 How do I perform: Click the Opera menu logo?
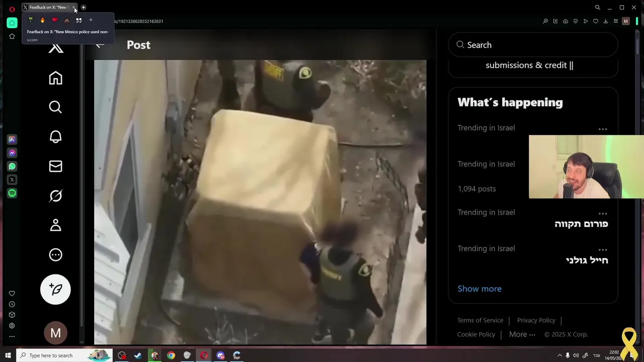[12, 8]
